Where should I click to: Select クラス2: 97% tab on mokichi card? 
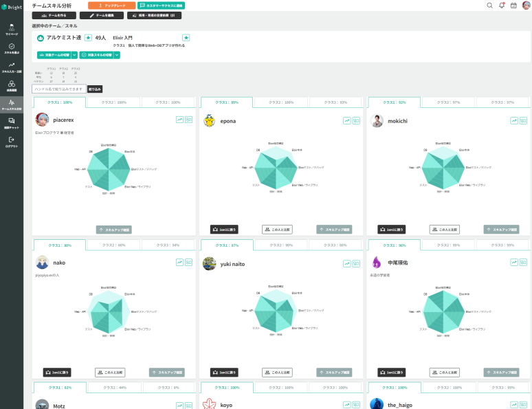tap(448, 102)
